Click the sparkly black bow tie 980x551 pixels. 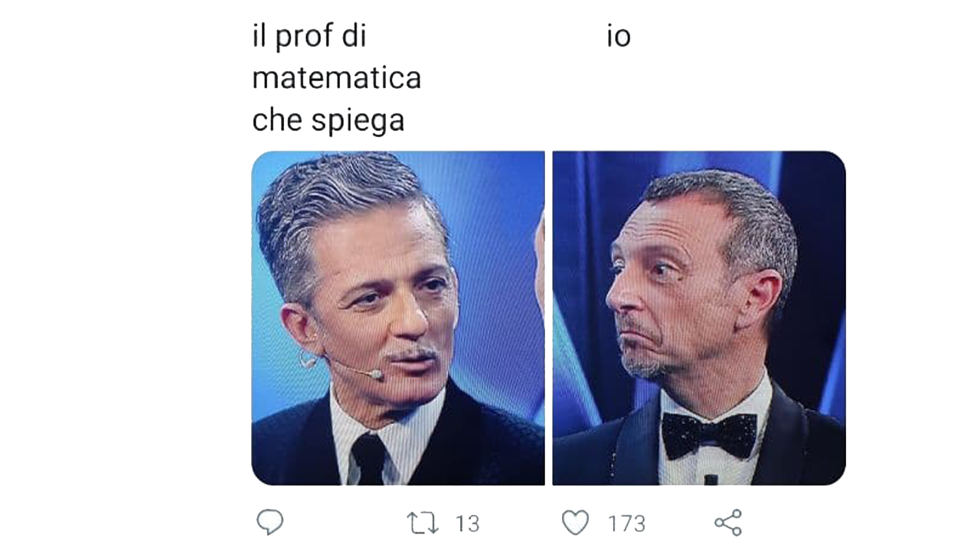(x=709, y=434)
